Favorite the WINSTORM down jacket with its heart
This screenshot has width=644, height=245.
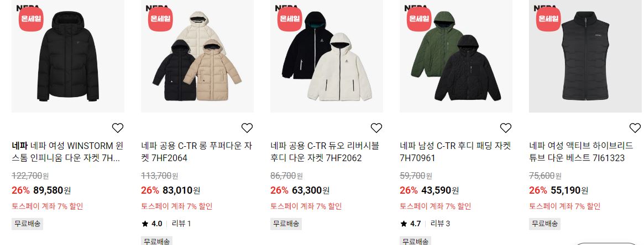117,128
